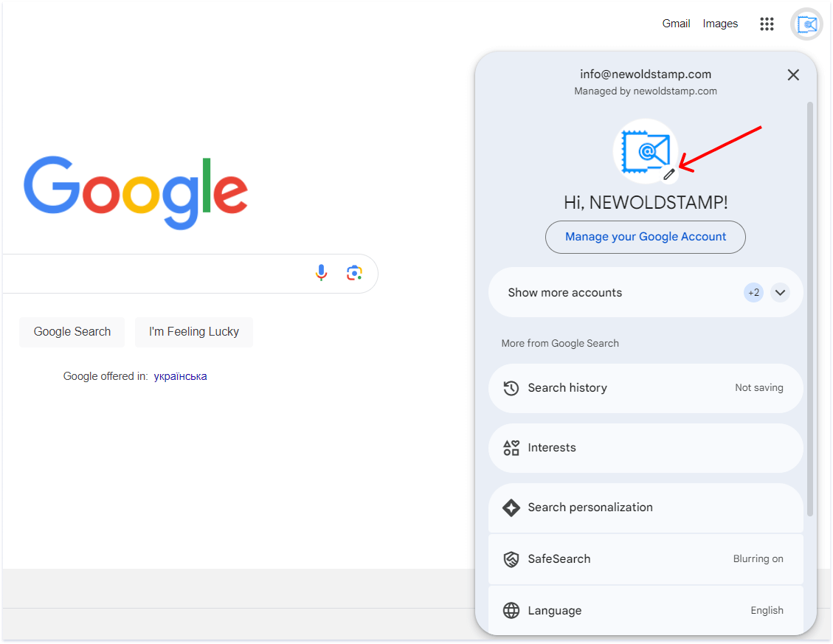Click the Search history clock icon
This screenshot has height=644, width=833.
pyautogui.click(x=511, y=388)
